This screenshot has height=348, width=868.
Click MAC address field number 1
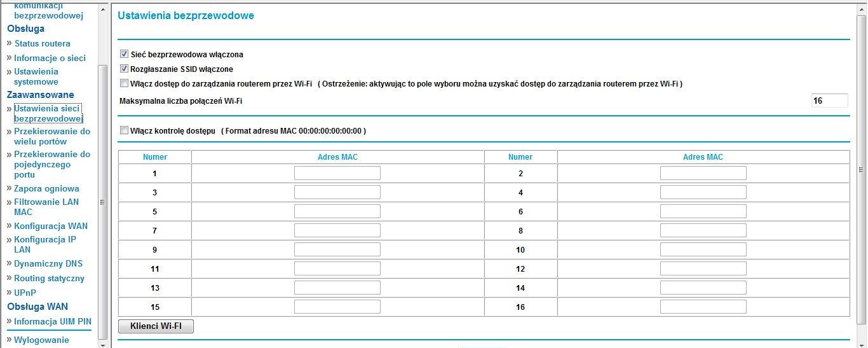coord(337,173)
